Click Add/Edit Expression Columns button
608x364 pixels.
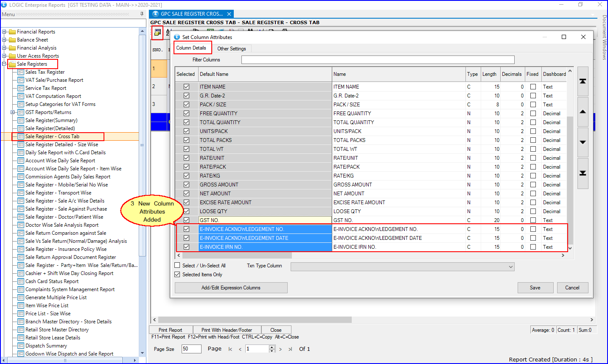[231, 288]
